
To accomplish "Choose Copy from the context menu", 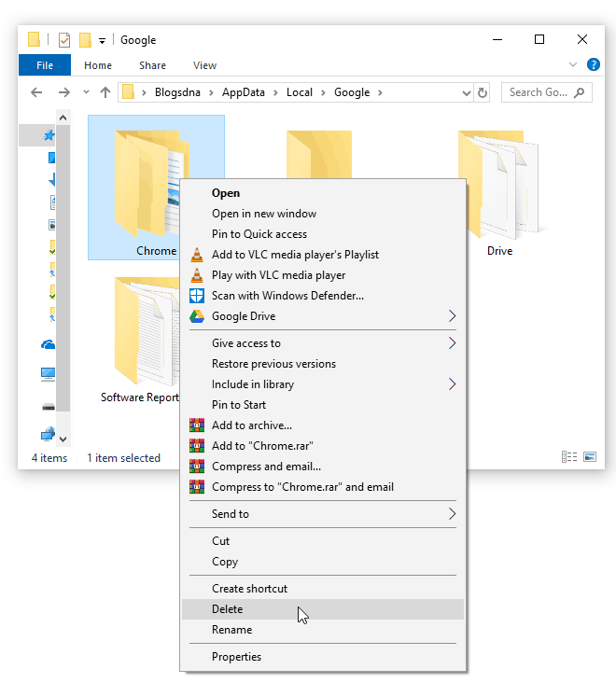I will 323,562.
